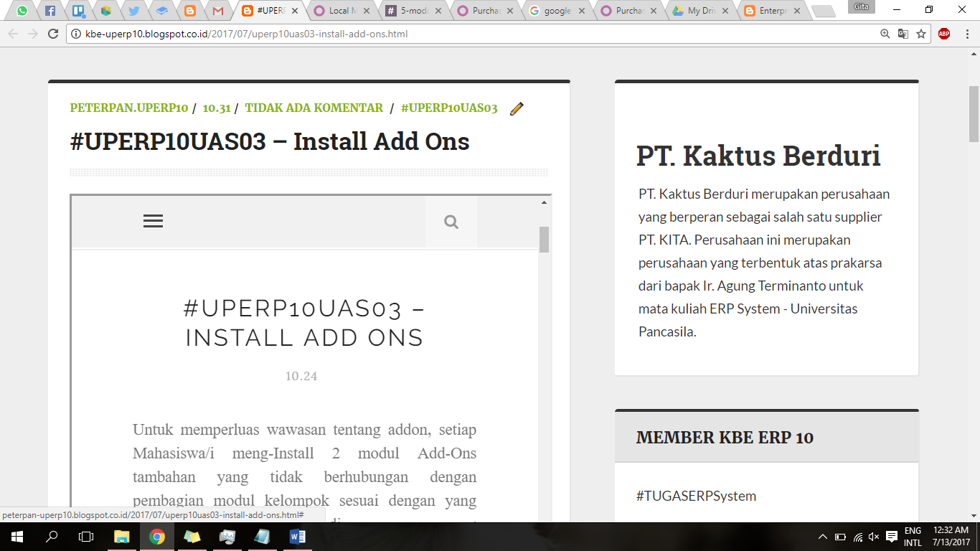Go back to previous page
Image resolution: width=980 pixels, height=551 pixels.
(13, 34)
